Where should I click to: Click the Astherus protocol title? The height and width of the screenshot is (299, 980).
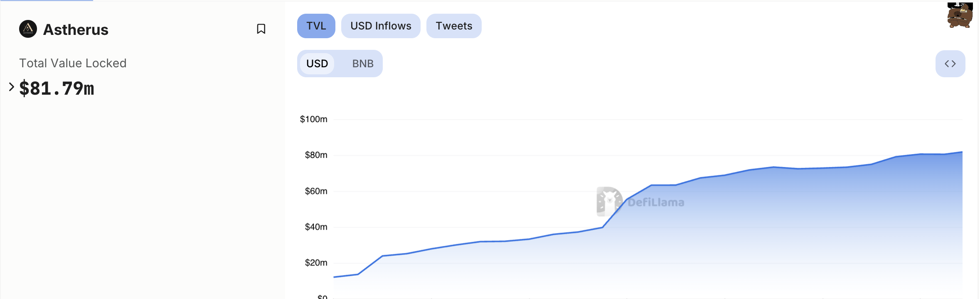click(76, 29)
